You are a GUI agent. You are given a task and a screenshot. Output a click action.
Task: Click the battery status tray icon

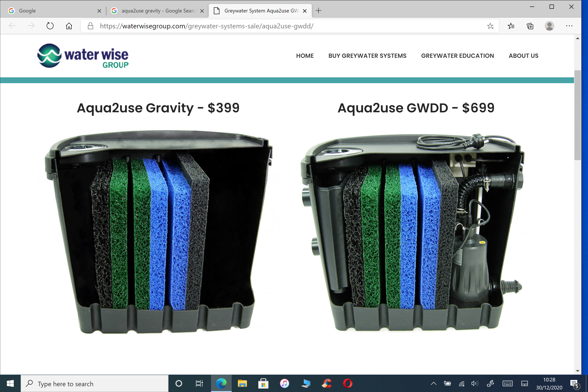click(x=447, y=383)
